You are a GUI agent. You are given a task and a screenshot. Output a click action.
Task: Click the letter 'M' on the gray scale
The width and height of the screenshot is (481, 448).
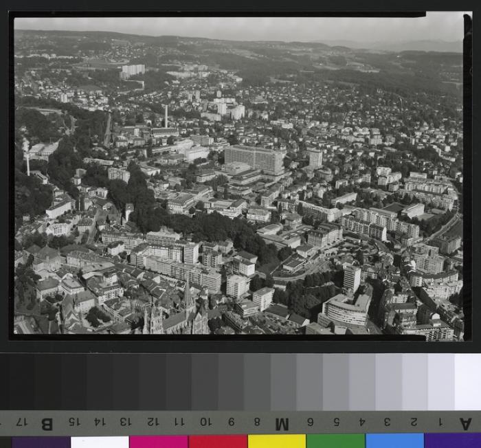coord(282,425)
